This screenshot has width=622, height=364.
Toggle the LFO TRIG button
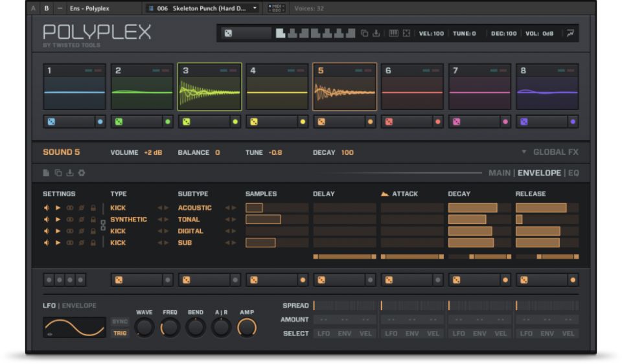[x=120, y=334]
